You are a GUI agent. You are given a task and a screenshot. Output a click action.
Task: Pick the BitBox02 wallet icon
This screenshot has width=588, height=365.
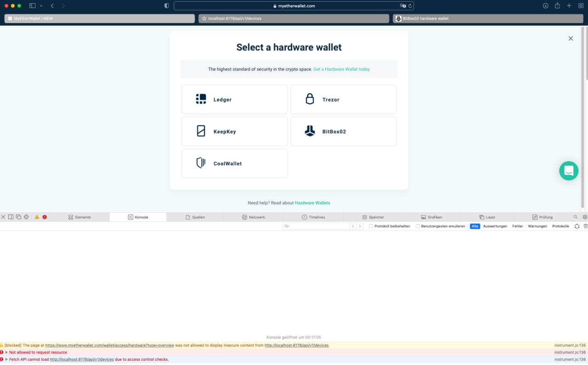(310, 130)
